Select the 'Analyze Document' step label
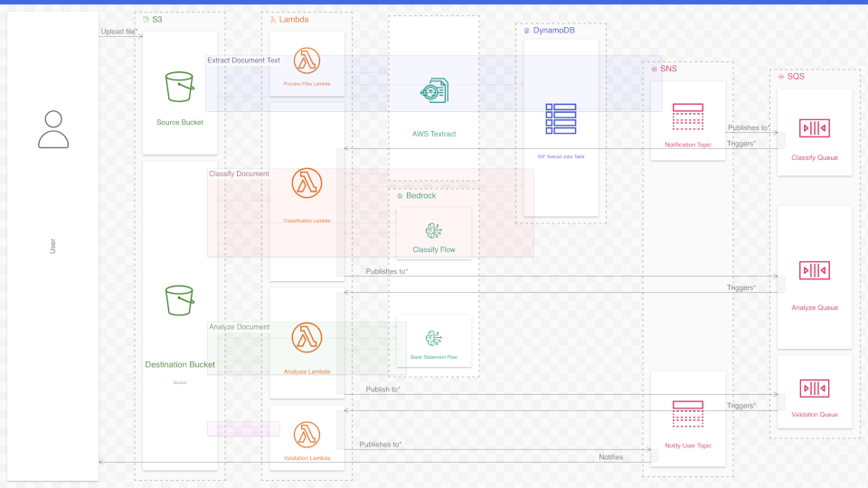Screen dimensions: 868x488 [239, 327]
